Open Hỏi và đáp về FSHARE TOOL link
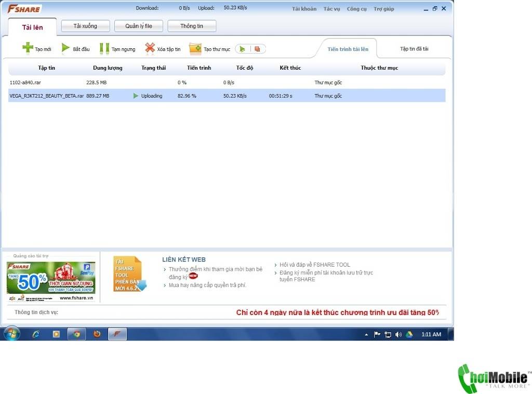Image resolution: width=532 pixels, height=394 pixels. (x=314, y=265)
